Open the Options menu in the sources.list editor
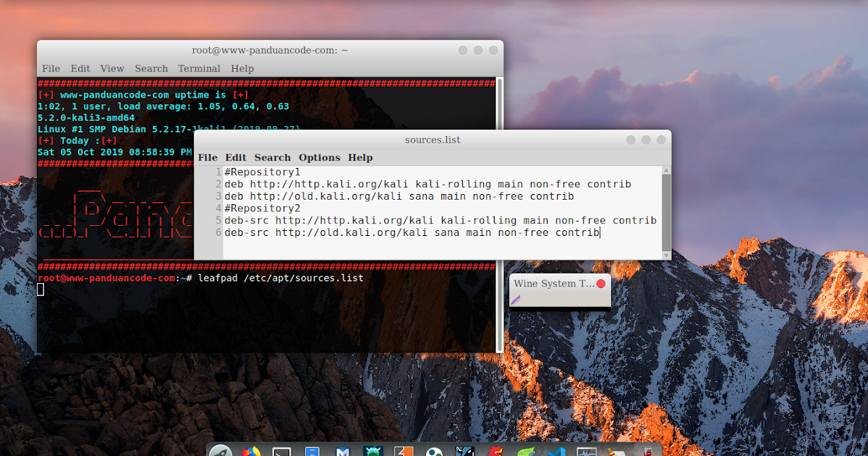Screen dimensions: 868x456 click(319, 158)
